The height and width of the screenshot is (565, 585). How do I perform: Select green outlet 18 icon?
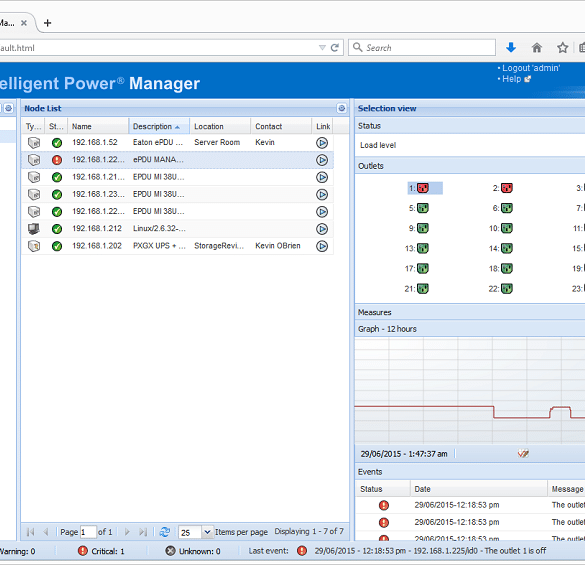tap(506, 268)
